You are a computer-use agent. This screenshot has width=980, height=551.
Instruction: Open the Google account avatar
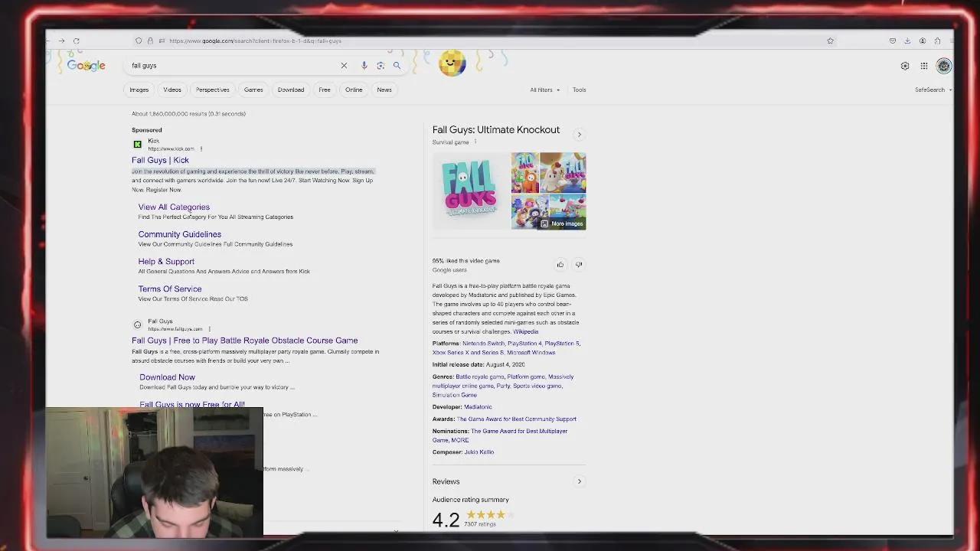point(944,66)
